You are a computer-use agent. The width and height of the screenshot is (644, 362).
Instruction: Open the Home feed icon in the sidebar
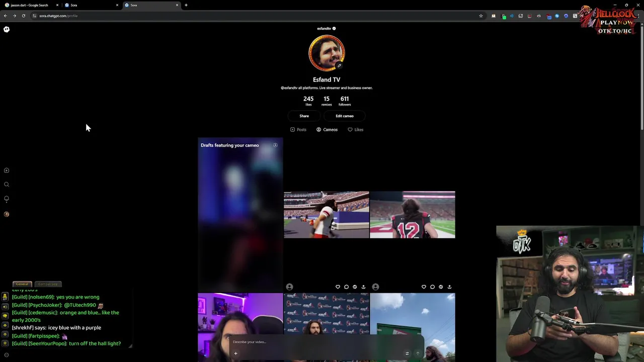tap(7, 170)
